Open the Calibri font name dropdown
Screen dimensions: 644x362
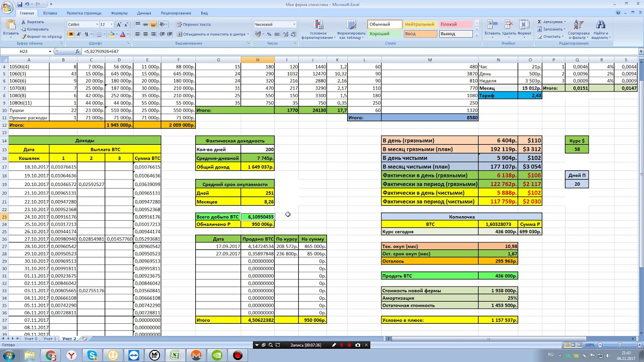(97, 24)
